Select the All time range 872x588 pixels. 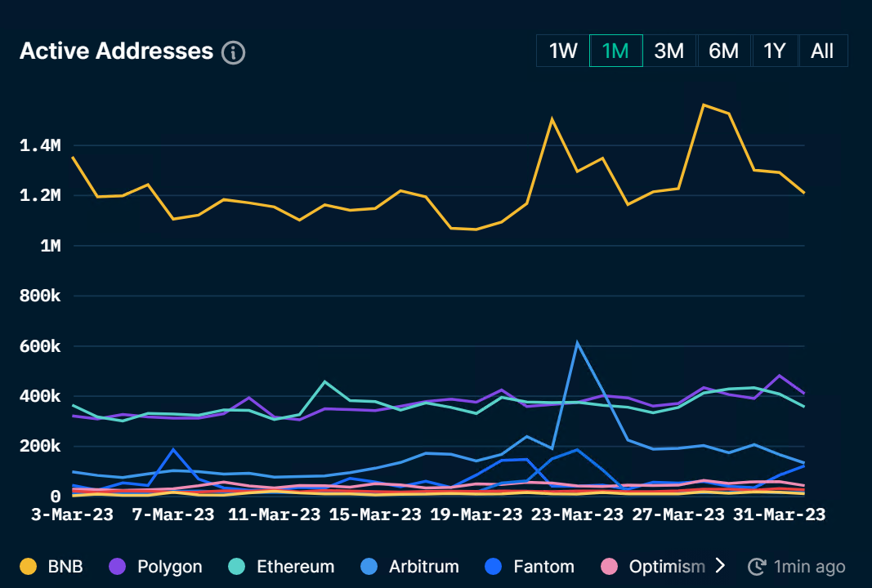coord(822,51)
